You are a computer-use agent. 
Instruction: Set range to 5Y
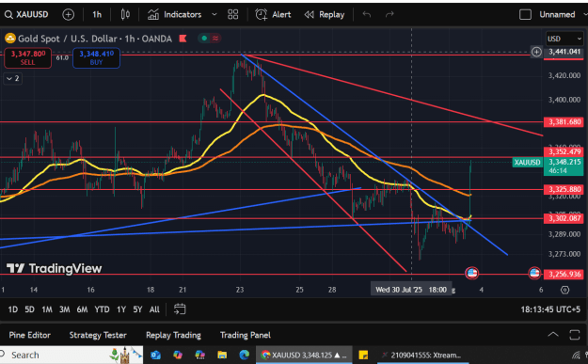137,309
